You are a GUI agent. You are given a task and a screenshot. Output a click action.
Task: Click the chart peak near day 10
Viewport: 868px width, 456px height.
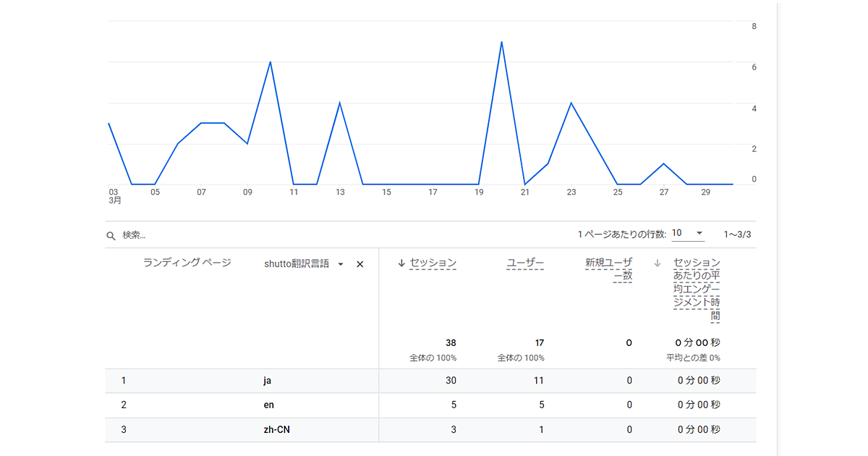coord(270,62)
